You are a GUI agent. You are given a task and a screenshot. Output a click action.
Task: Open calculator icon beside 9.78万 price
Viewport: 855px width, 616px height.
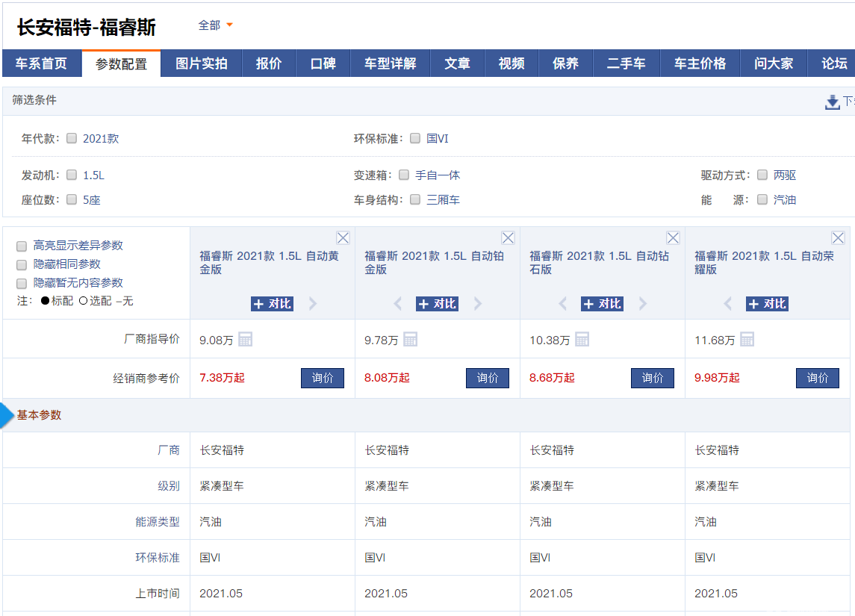(x=410, y=339)
